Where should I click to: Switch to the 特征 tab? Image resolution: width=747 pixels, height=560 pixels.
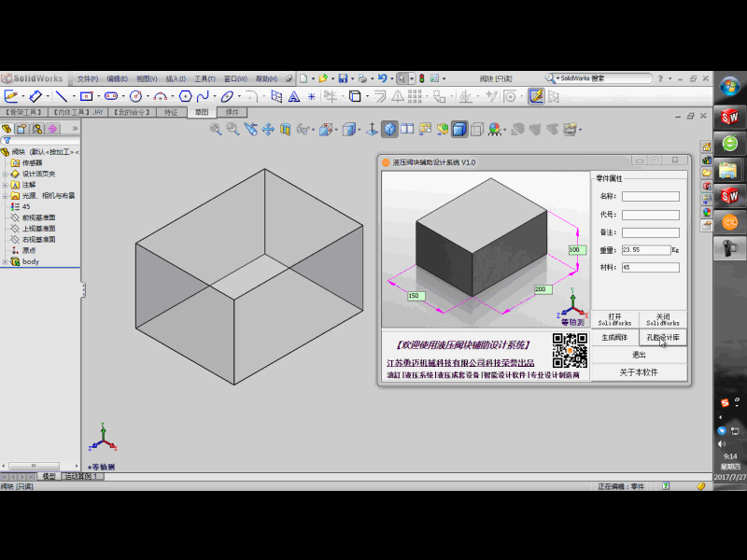(171, 112)
